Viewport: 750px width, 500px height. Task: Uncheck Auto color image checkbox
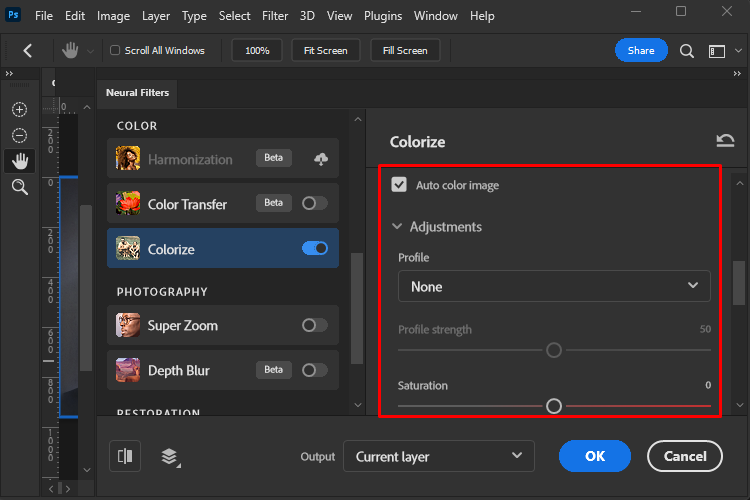[x=399, y=185]
